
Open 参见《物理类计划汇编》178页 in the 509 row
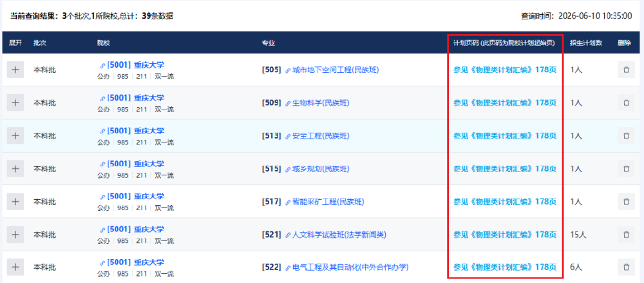pos(505,103)
